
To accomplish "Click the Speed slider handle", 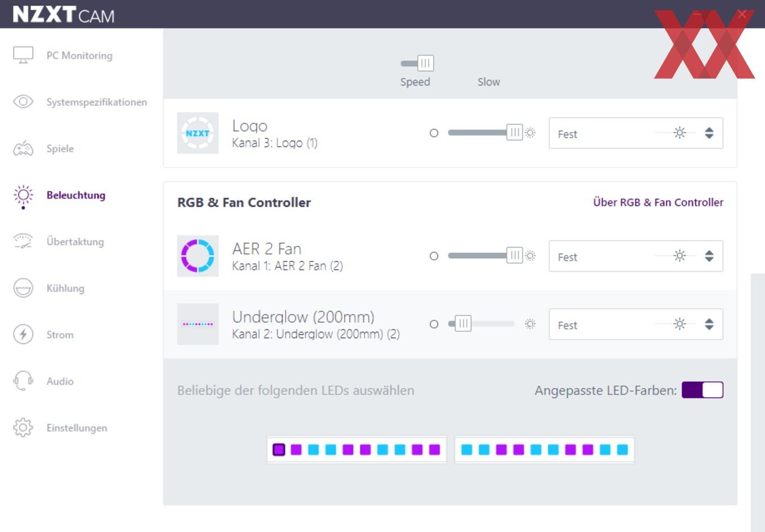I will [x=425, y=63].
